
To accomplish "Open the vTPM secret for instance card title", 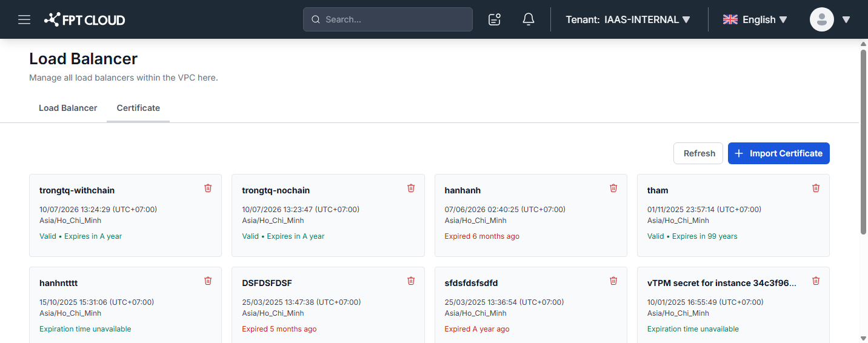I will tap(722, 283).
